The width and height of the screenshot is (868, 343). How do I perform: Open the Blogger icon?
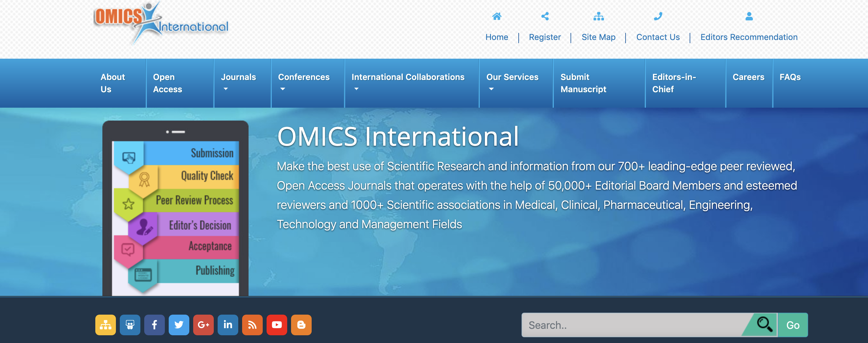click(301, 325)
